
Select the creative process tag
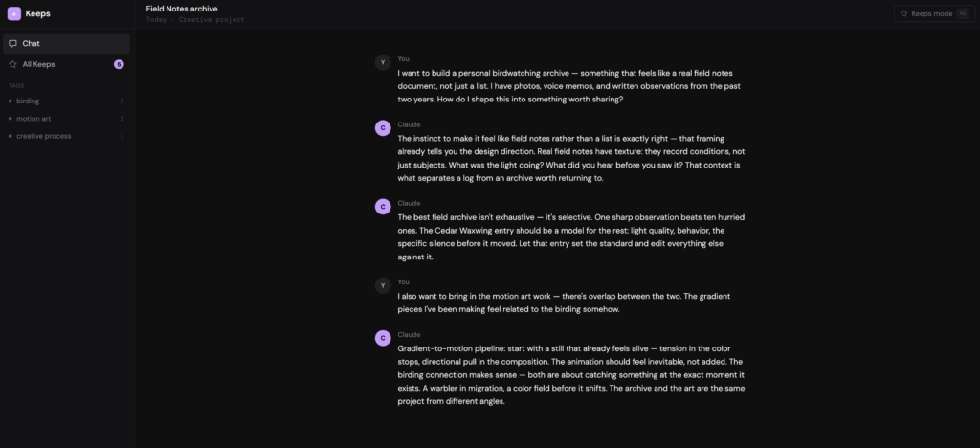pos(43,136)
